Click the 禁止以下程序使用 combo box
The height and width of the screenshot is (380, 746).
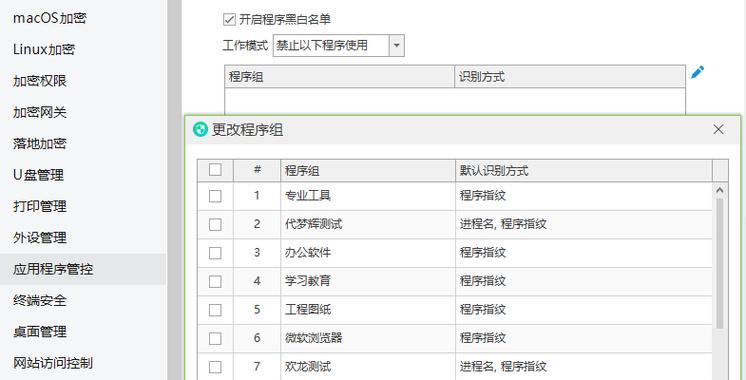(338, 46)
